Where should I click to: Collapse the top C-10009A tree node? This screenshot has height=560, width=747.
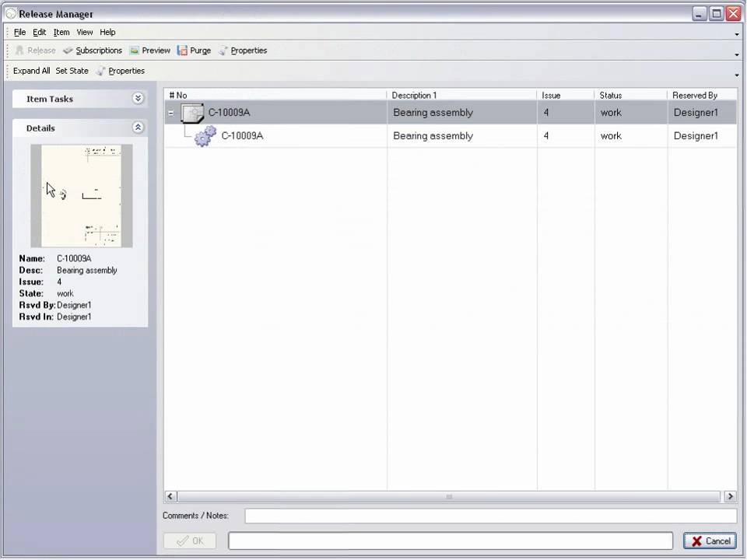click(171, 114)
